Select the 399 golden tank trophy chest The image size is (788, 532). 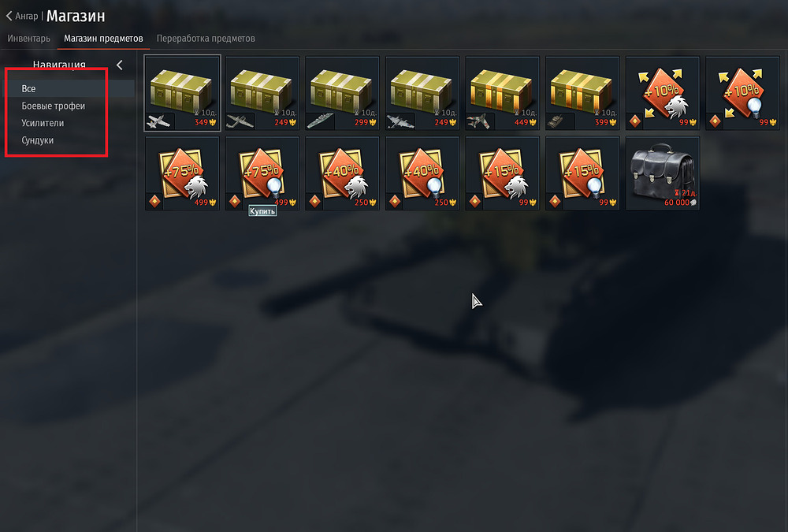pyautogui.click(x=582, y=93)
